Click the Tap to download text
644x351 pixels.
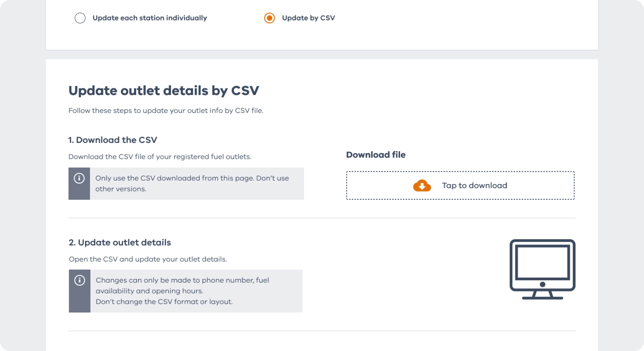(474, 186)
